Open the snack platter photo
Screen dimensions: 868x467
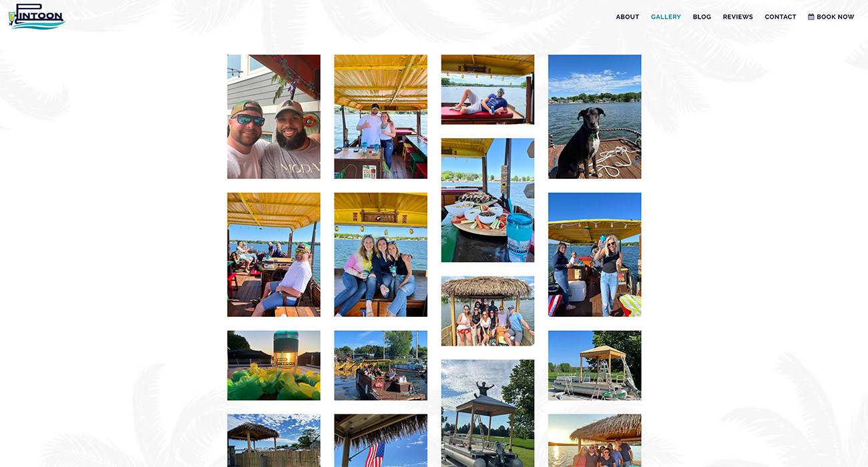point(487,200)
